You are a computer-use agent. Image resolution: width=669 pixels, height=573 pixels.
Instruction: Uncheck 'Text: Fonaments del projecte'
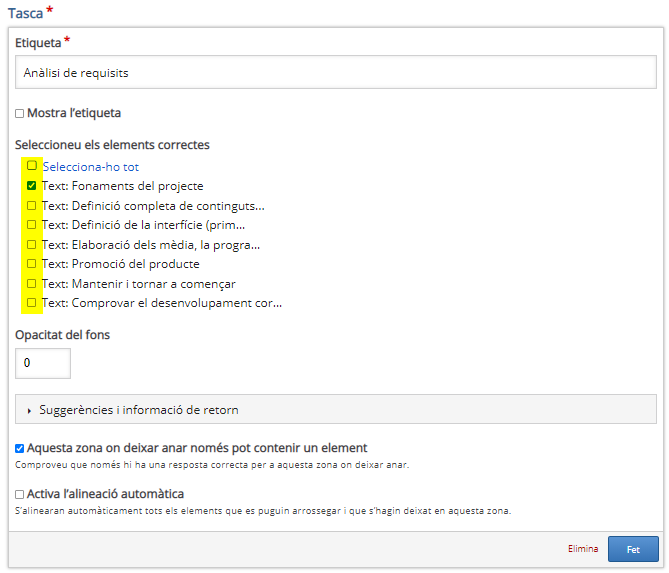[32, 186]
